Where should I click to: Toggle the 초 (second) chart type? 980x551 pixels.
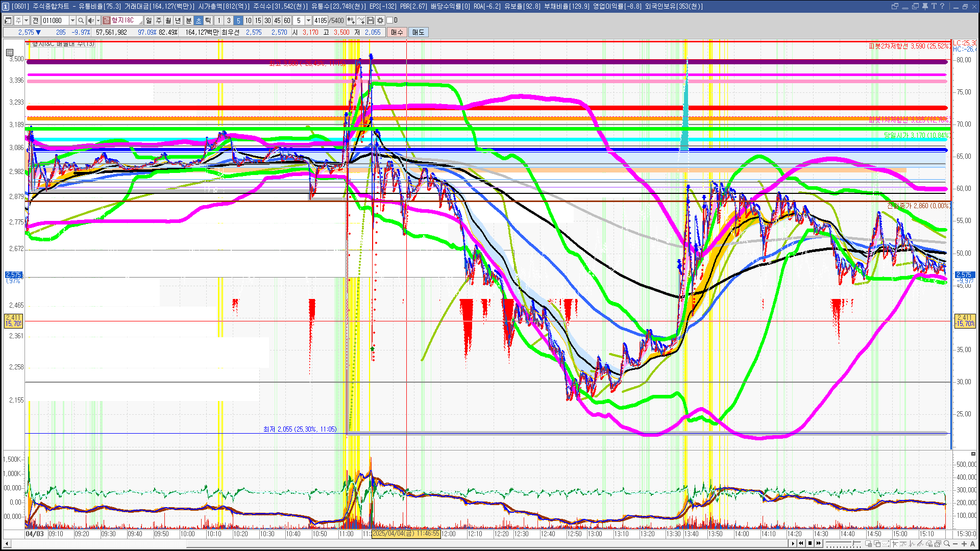(x=199, y=20)
